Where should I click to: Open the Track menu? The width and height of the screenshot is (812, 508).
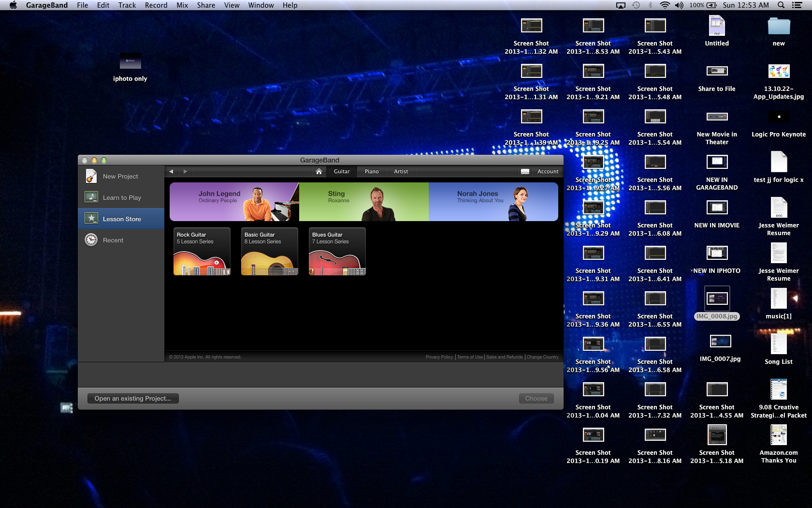pos(127,5)
